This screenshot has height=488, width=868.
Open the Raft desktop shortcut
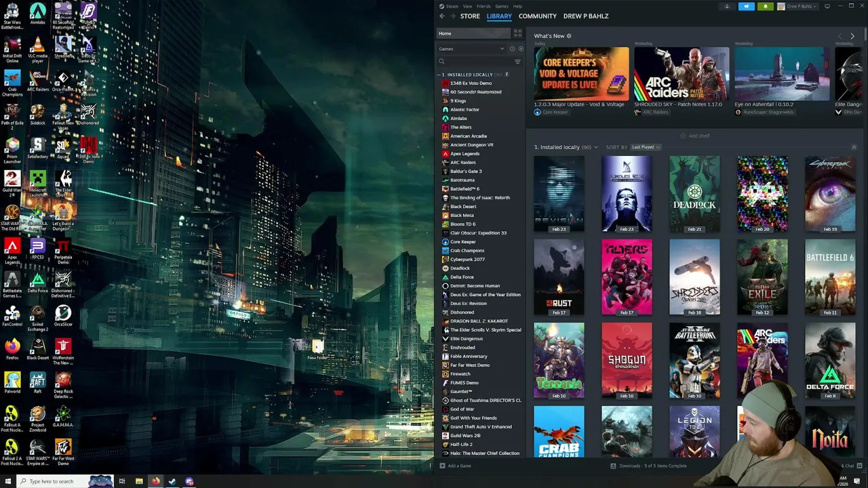[37, 383]
